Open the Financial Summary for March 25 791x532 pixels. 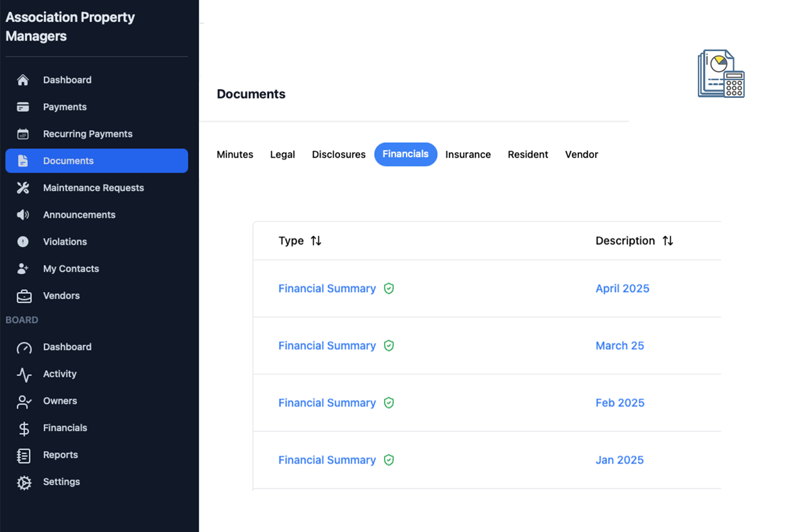(x=327, y=346)
